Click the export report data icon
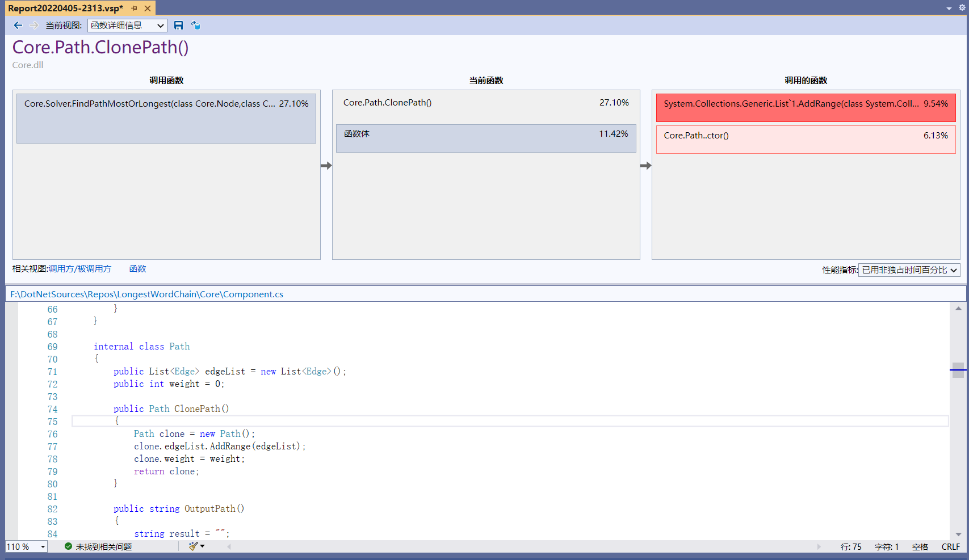This screenshot has width=969, height=560. tap(195, 26)
